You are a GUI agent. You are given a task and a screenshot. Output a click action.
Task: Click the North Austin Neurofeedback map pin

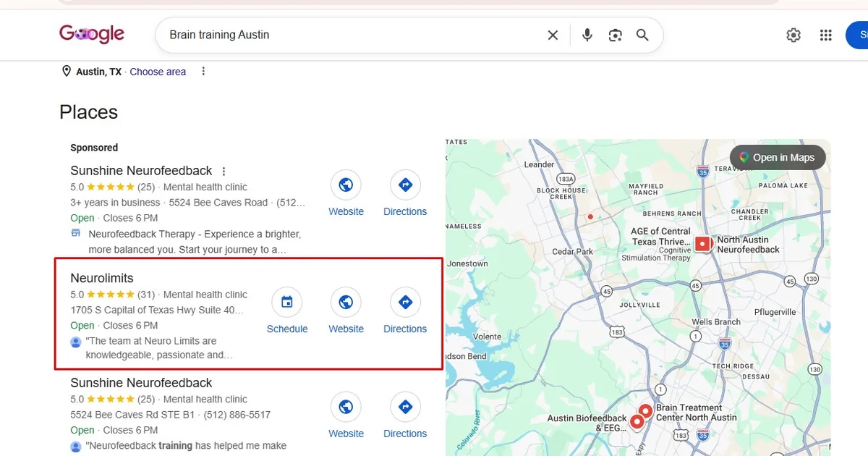[x=702, y=245]
